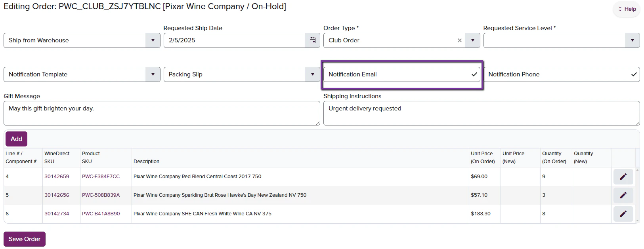The image size is (644, 249).
Task: Select the SHE CAN Fresh White Wine description
Action: tap(203, 214)
